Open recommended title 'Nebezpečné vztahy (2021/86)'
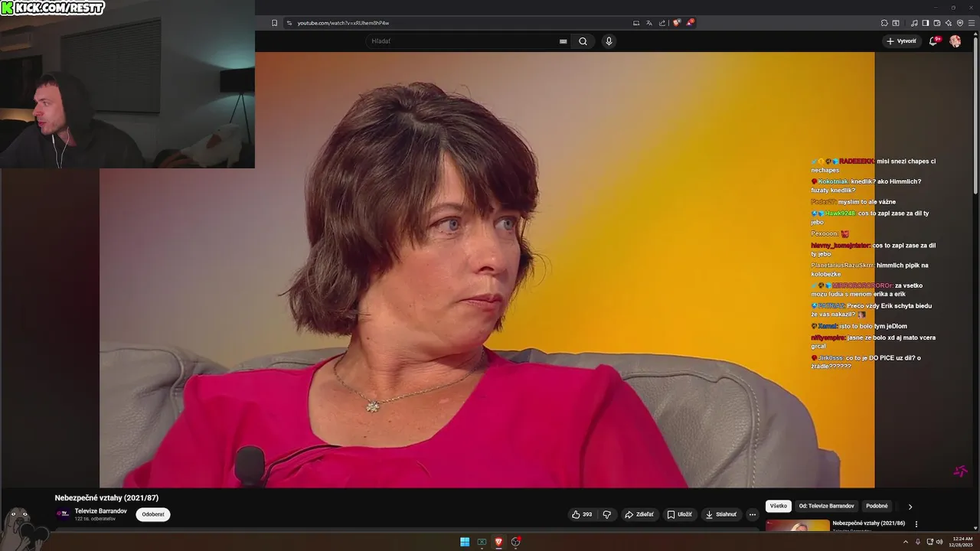This screenshot has height=551, width=980. [869, 523]
